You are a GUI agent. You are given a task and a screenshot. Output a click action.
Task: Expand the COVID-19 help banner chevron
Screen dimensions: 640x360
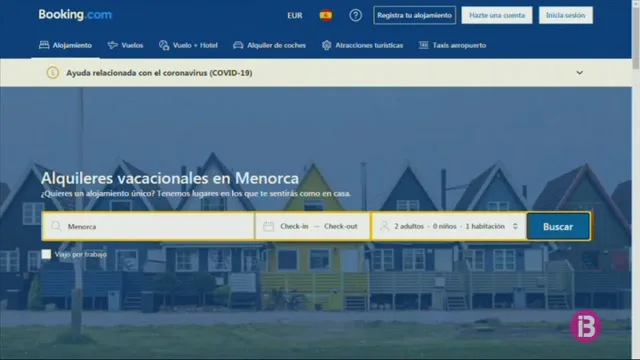click(580, 73)
